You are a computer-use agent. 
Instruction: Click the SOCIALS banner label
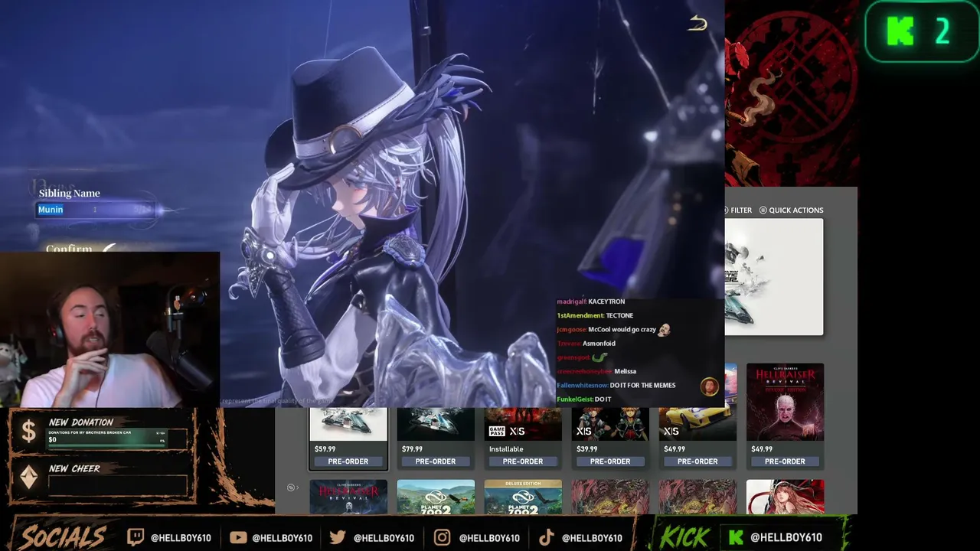pyautogui.click(x=63, y=536)
